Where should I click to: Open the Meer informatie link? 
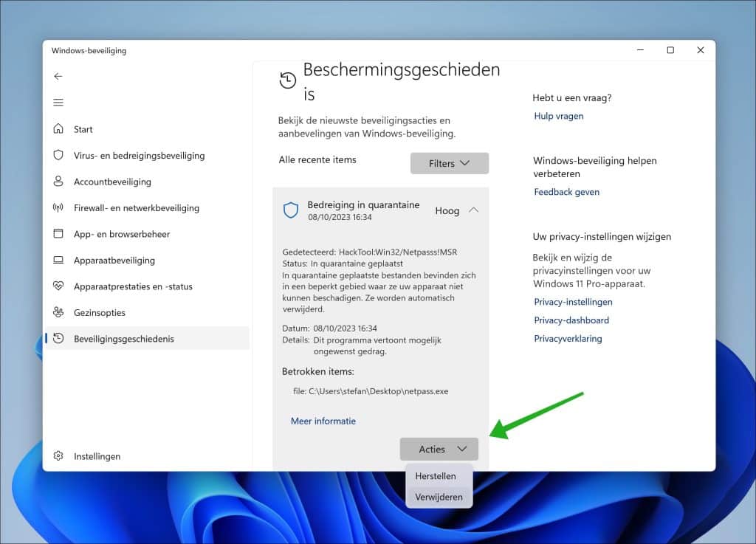pos(323,421)
